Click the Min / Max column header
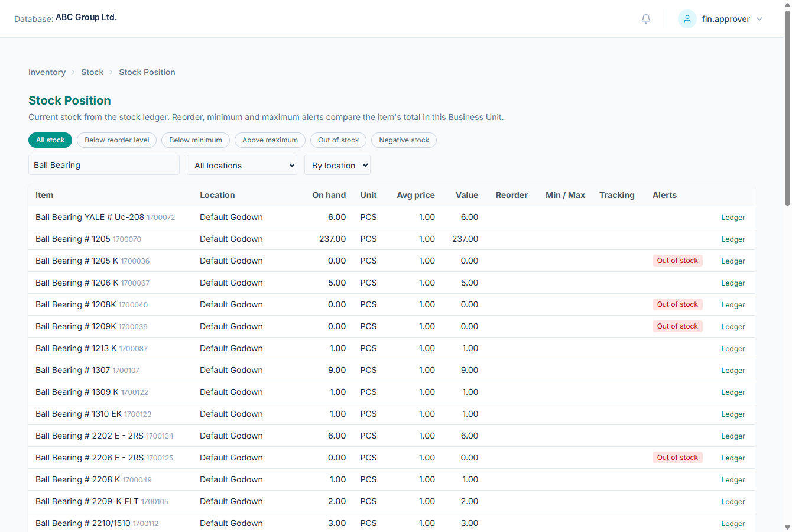Viewport: 792px width, 532px height. click(x=565, y=195)
